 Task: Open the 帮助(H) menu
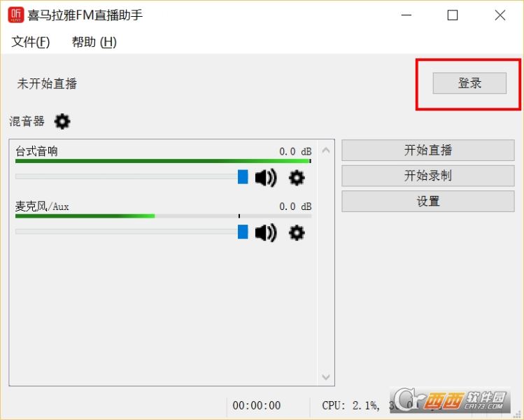(x=94, y=42)
